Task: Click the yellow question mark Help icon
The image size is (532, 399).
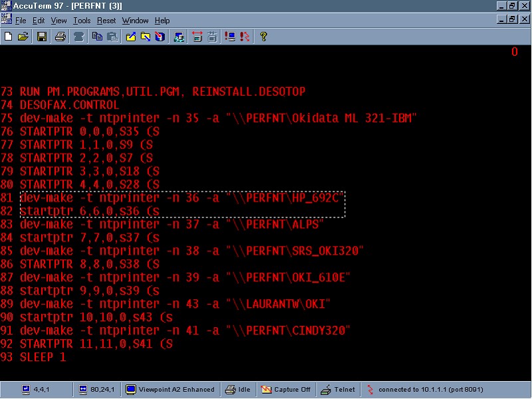Action: click(263, 37)
